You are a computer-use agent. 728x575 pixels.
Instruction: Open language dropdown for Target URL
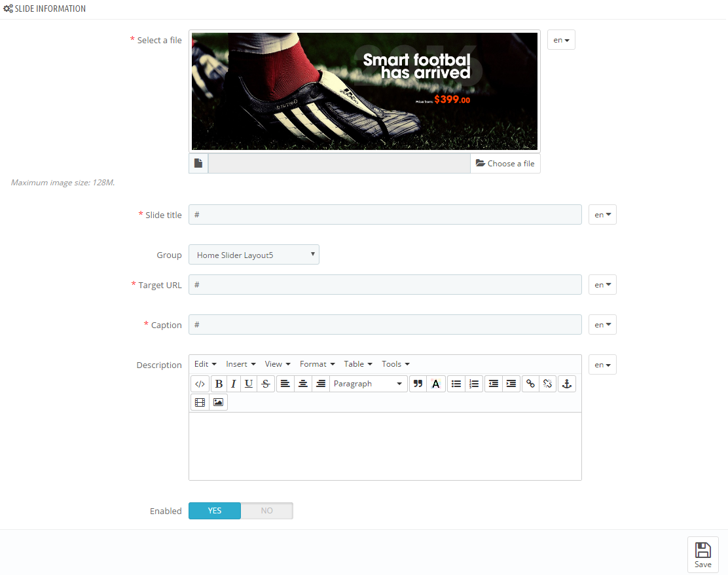pos(603,285)
